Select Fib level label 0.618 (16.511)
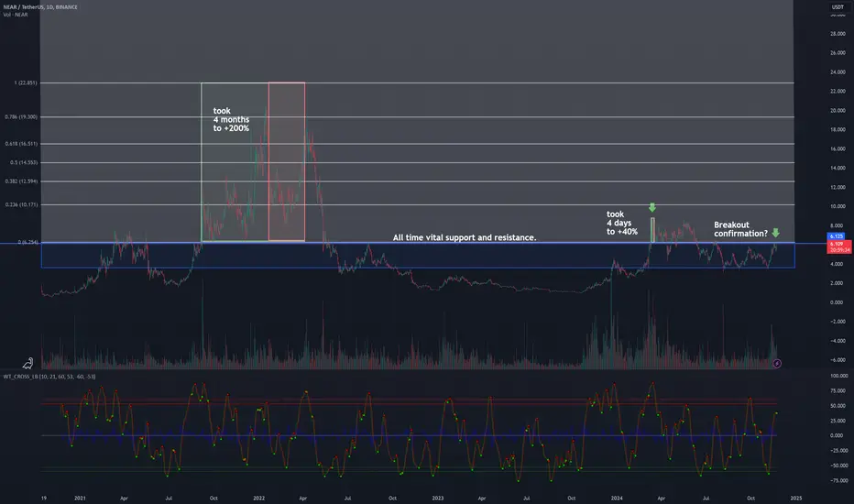This screenshot has height=504, width=854. pyautogui.click(x=21, y=144)
